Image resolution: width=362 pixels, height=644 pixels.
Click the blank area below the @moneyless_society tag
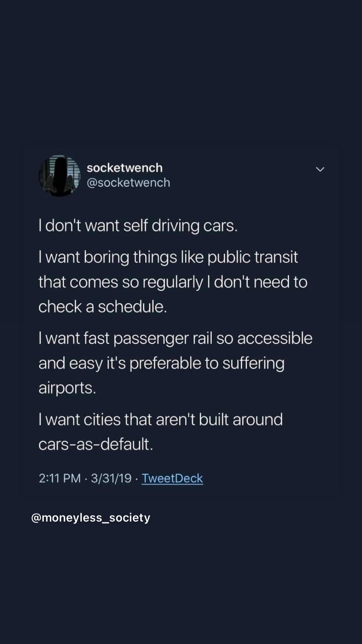click(x=180, y=580)
